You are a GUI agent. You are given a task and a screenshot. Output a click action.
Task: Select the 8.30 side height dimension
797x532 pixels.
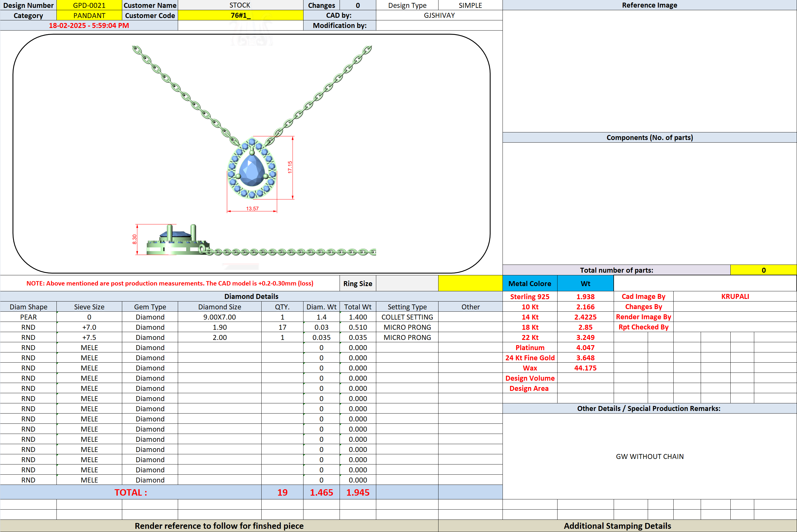click(135, 239)
